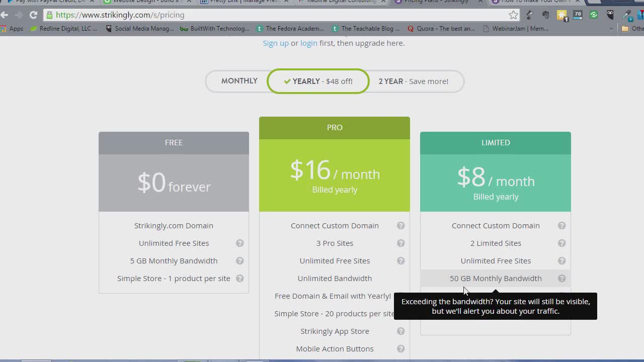Select the MONTHLY billing option
This screenshot has height=362, width=644.
pyautogui.click(x=239, y=81)
